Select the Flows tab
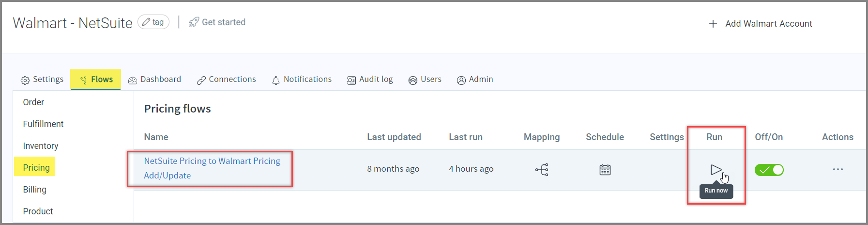Screen dimensions: 868x225 coord(96,80)
